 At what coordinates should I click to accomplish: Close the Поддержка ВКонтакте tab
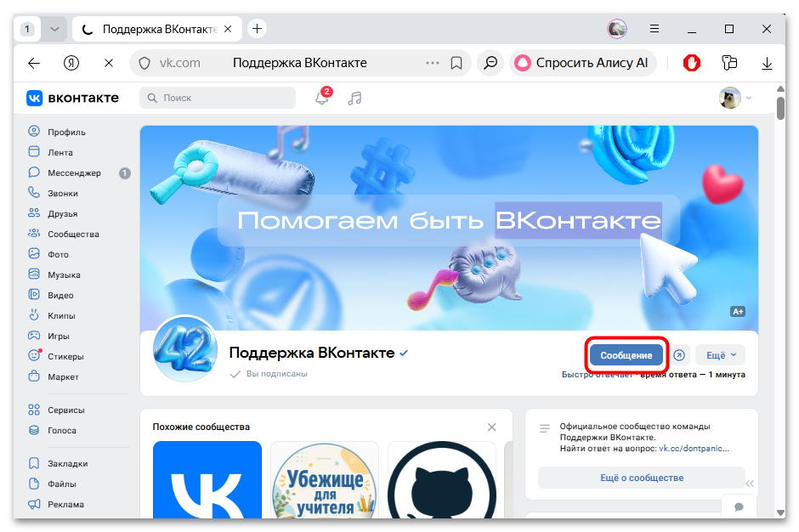coord(228,29)
